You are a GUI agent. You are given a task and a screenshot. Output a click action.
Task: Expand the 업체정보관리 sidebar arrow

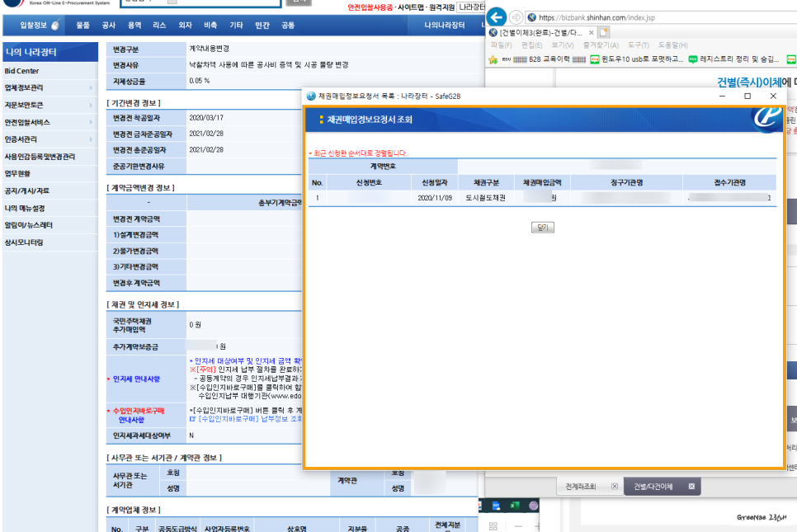(x=91, y=88)
